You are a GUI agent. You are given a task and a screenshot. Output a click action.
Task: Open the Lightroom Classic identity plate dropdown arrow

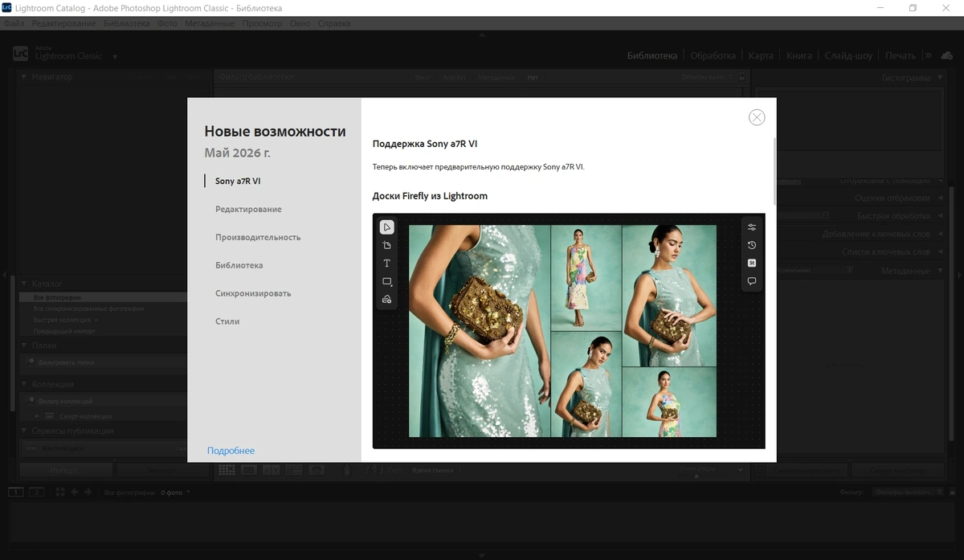coord(115,57)
